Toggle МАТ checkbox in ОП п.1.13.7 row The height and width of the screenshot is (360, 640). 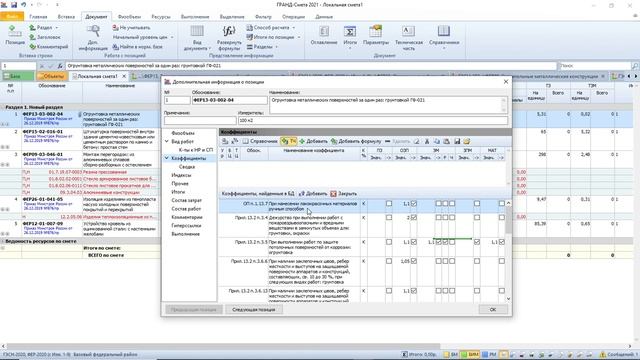tap(502, 203)
